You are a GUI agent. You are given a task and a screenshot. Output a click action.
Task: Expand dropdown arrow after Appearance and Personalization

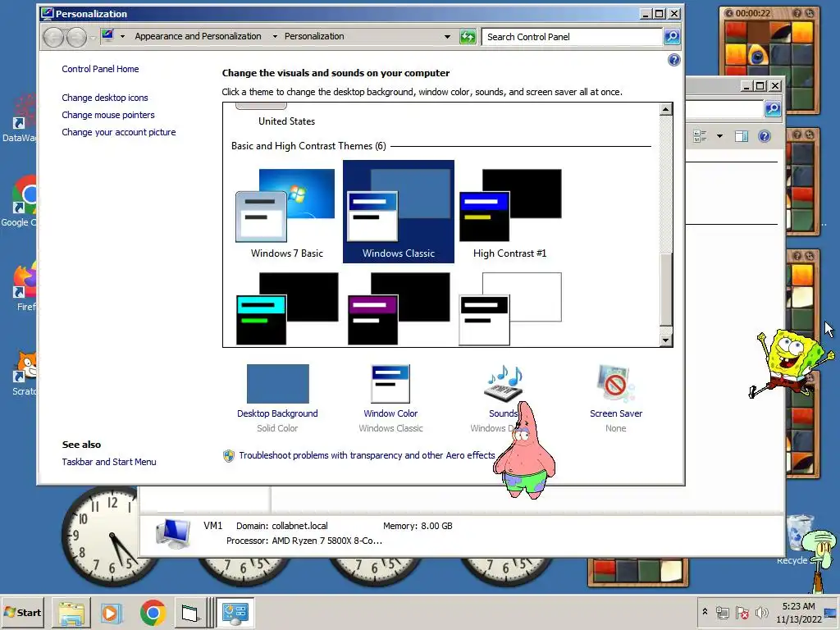point(275,36)
